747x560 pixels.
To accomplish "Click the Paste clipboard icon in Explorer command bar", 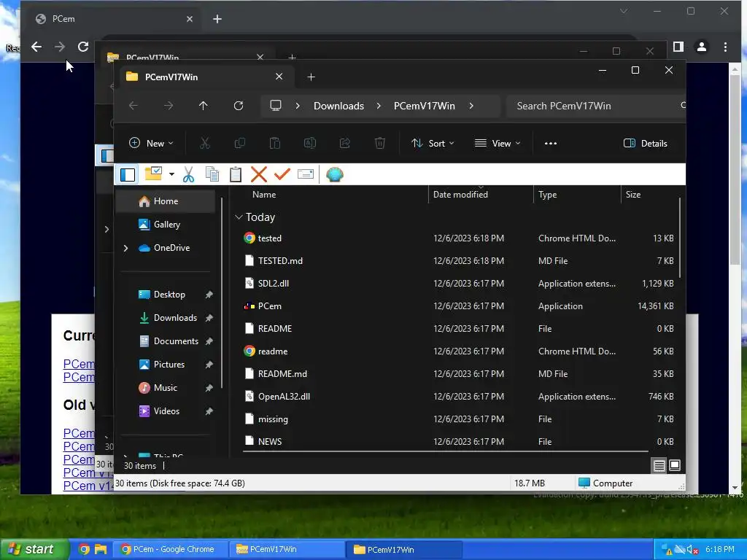I will [275, 144].
